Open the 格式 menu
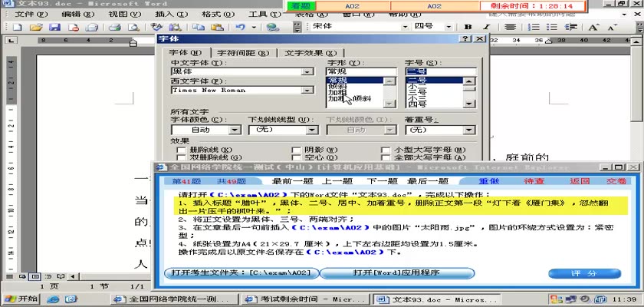This screenshot has height=307, width=644. click(x=218, y=14)
